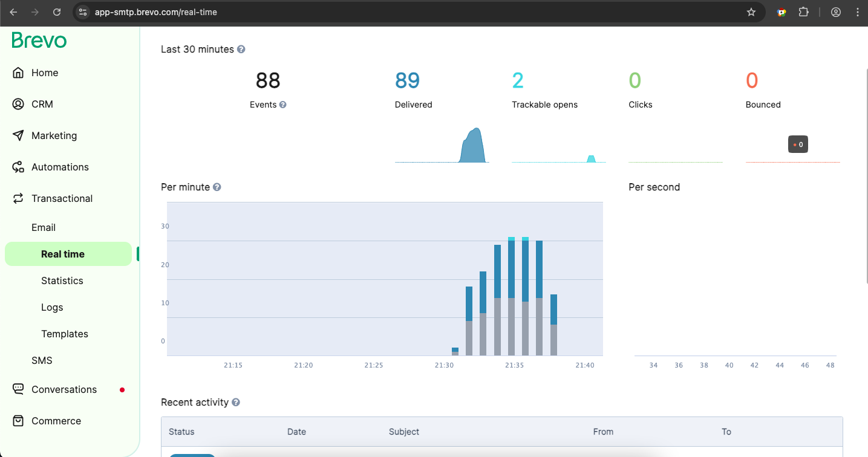Click the Real time navigation entry

coord(63,254)
